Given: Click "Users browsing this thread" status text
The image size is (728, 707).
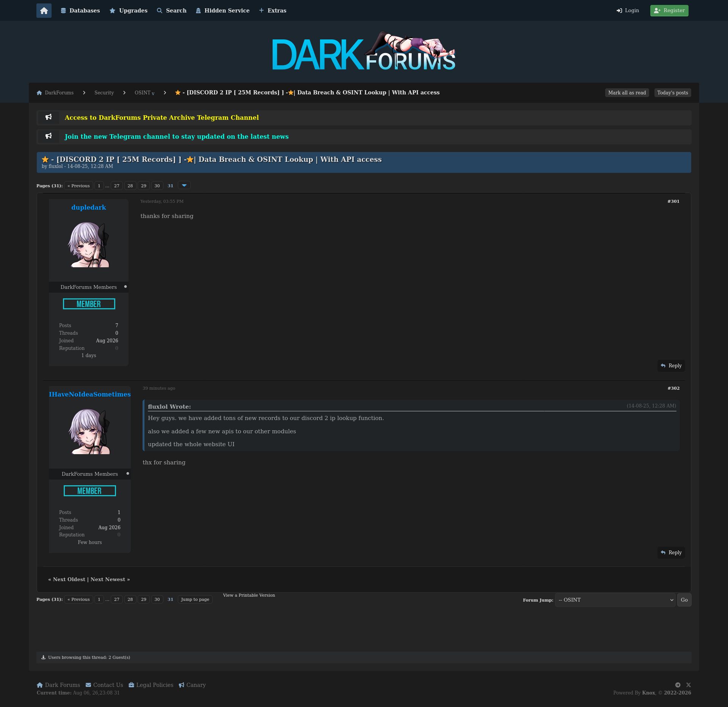Looking at the screenshot, I should point(89,658).
